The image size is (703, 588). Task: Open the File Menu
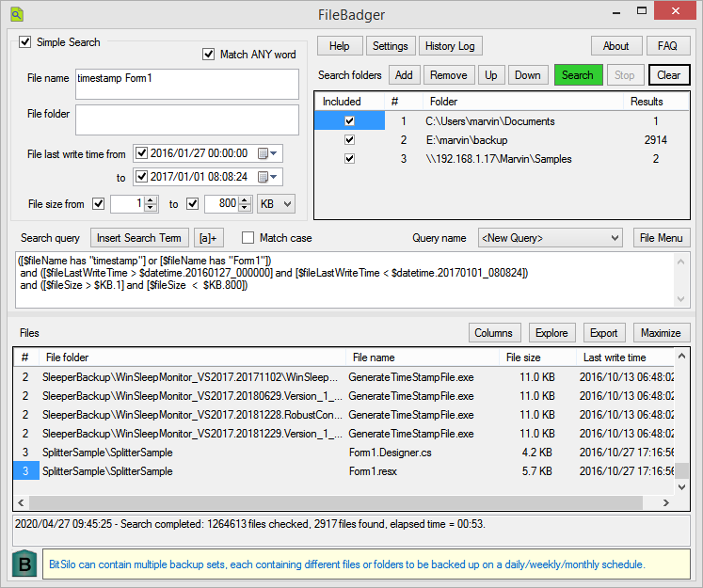coord(662,238)
